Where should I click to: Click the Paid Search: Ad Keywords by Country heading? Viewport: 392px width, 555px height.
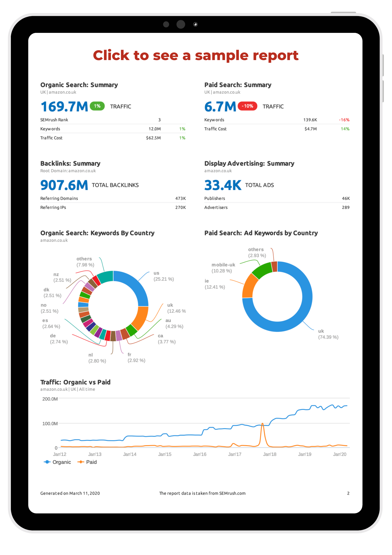(261, 233)
